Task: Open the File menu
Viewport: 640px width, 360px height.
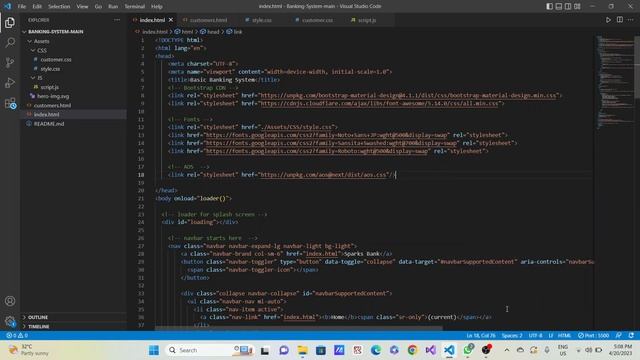Action: click(x=22, y=6)
